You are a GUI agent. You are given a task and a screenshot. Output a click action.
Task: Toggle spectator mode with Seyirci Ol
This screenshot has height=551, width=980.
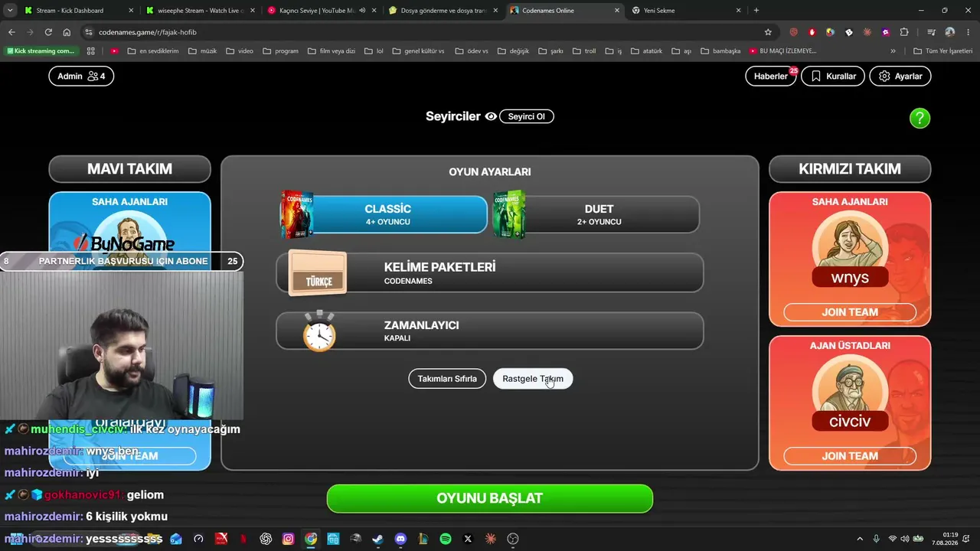pos(527,116)
